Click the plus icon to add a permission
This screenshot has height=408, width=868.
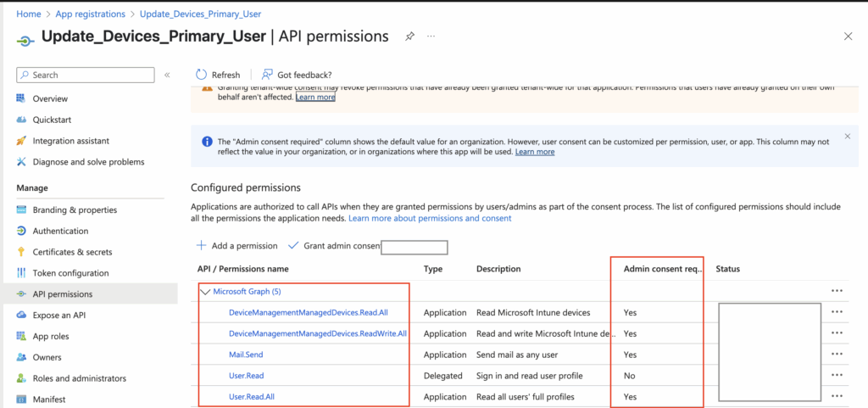click(201, 246)
